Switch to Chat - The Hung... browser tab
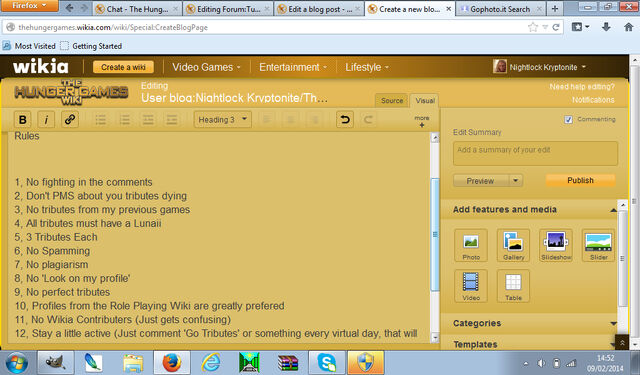 coord(137,9)
